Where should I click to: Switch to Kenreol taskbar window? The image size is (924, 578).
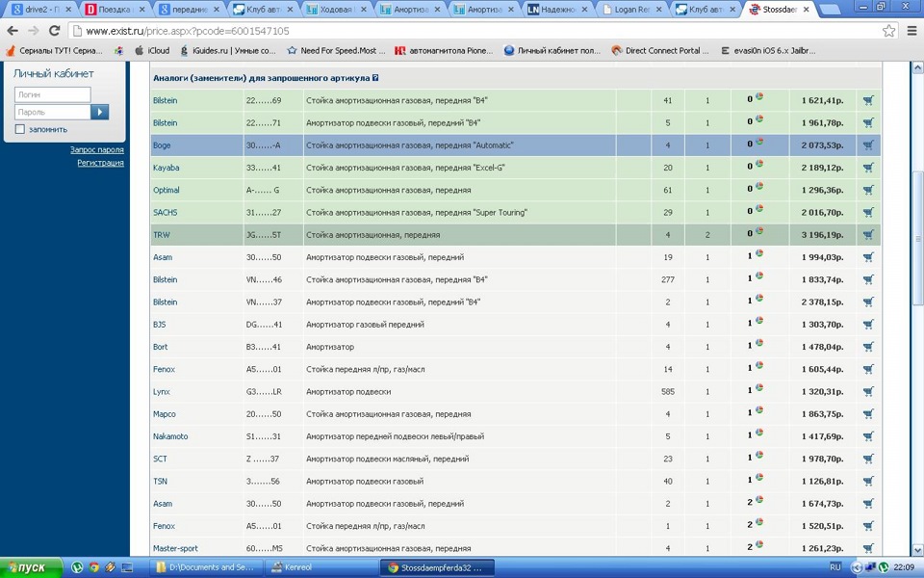tap(321, 567)
